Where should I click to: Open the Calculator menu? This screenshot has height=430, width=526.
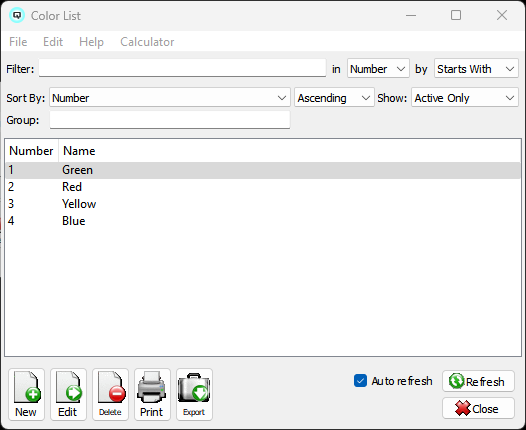147,42
